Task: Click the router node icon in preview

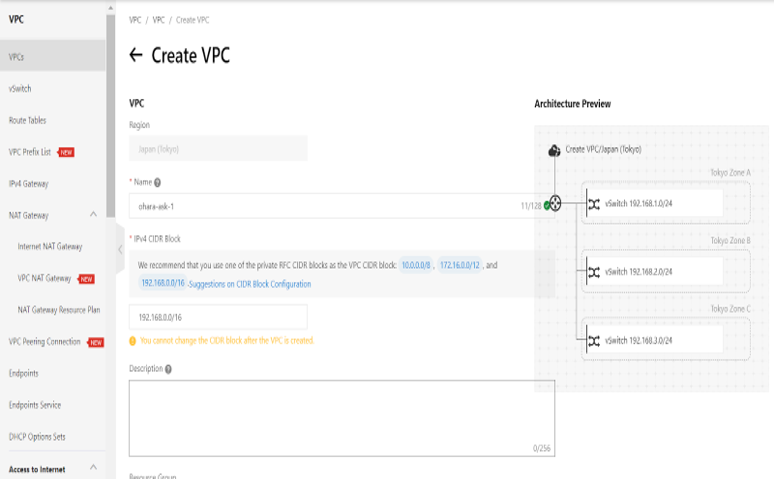Action: click(x=554, y=204)
